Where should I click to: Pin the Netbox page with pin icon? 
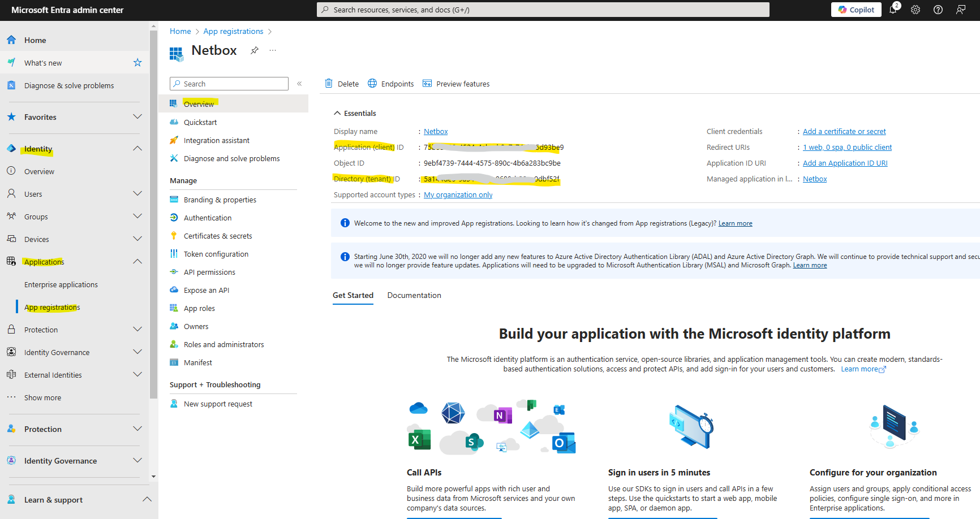click(x=255, y=50)
